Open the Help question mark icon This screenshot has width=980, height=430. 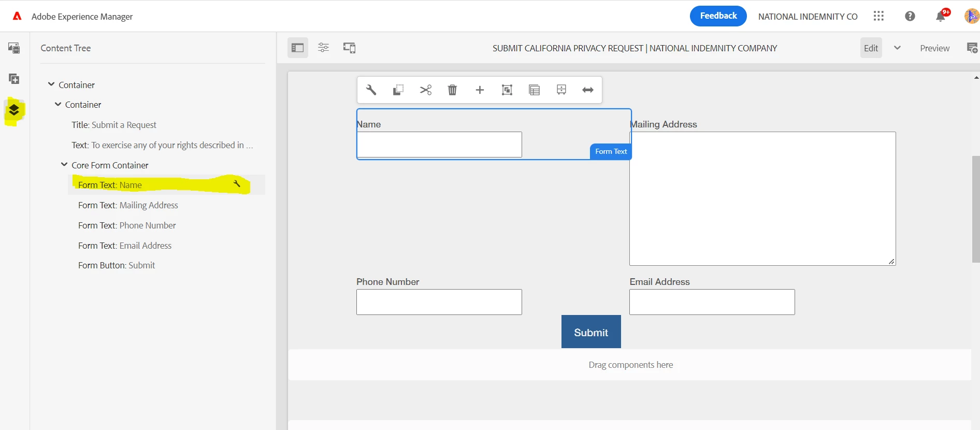tap(910, 16)
